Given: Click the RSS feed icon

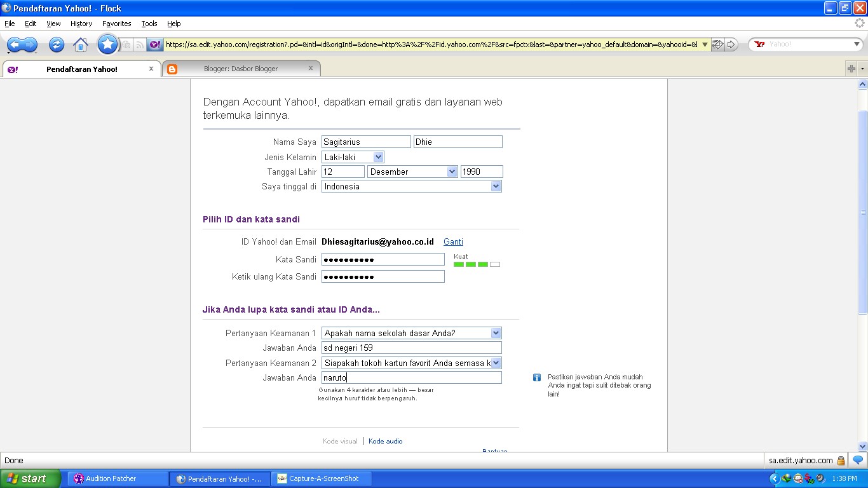Looking at the screenshot, I should click(139, 44).
